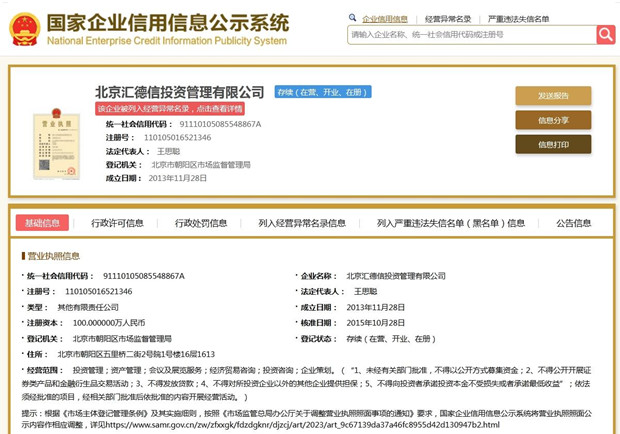Click the red search magnifier button
Image resolution: width=620 pixels, height=434 pixels.
pyautogui.click(x=605, y=35)
